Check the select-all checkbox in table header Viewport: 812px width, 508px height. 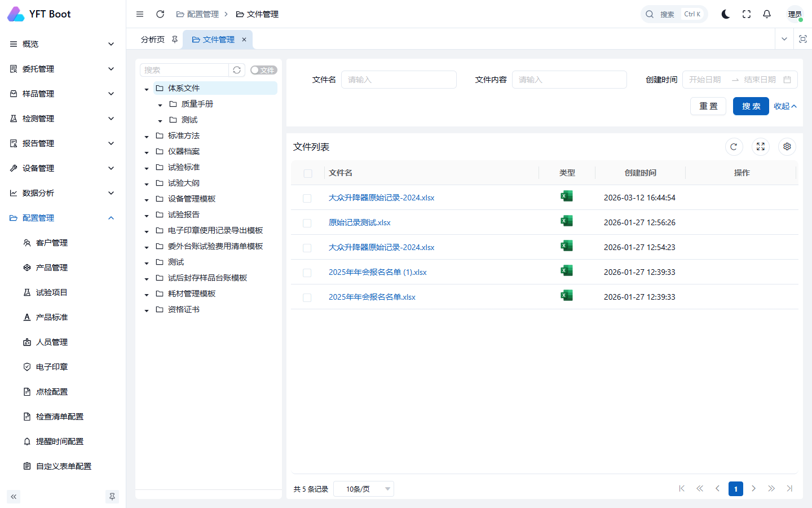click(308, 173)
